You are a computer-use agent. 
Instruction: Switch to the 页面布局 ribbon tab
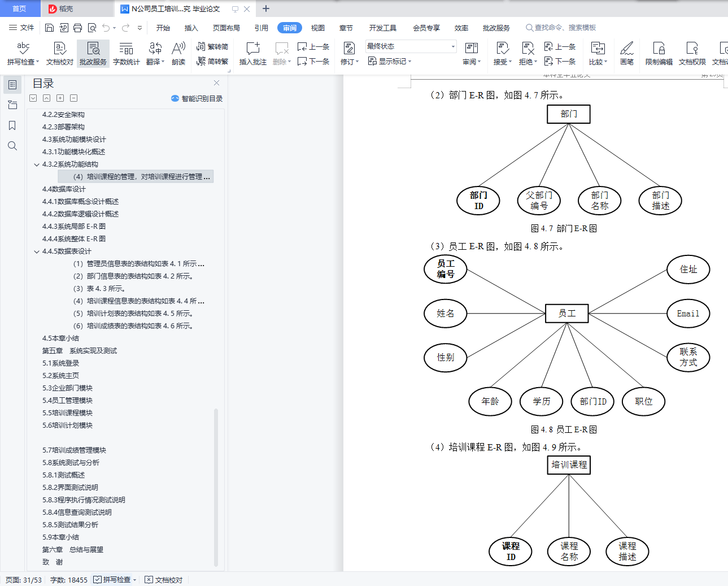(x=226, y=28)
